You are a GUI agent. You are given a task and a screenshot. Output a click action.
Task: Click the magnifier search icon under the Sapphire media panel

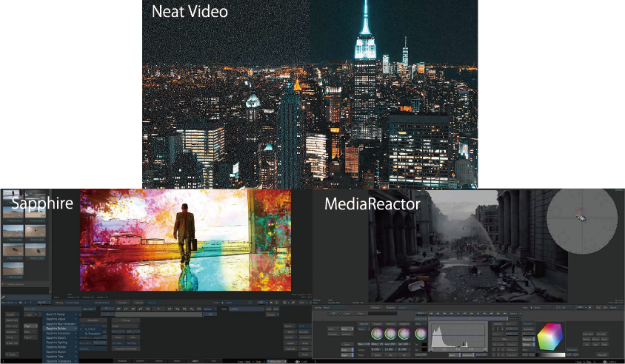3,297
